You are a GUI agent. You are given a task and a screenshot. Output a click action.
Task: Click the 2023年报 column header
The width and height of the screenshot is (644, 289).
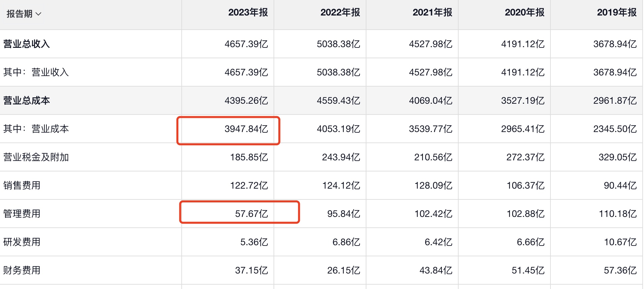248,12
